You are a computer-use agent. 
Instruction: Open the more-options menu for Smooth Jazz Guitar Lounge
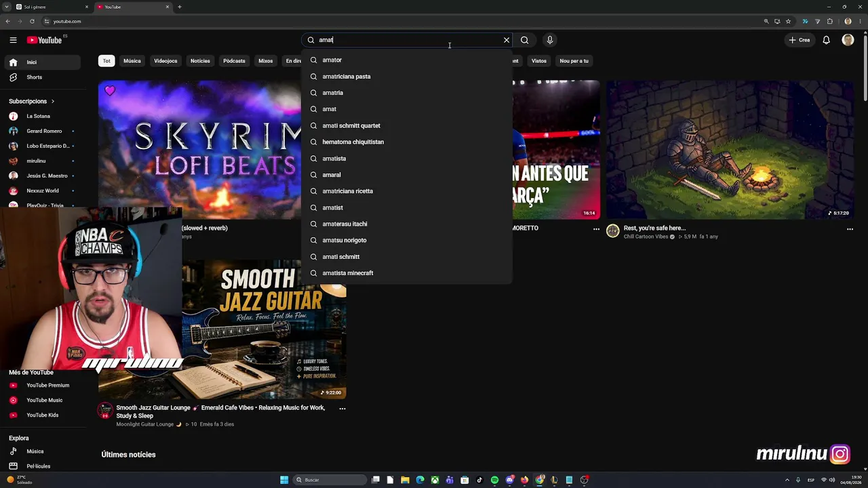click(342, 409)
